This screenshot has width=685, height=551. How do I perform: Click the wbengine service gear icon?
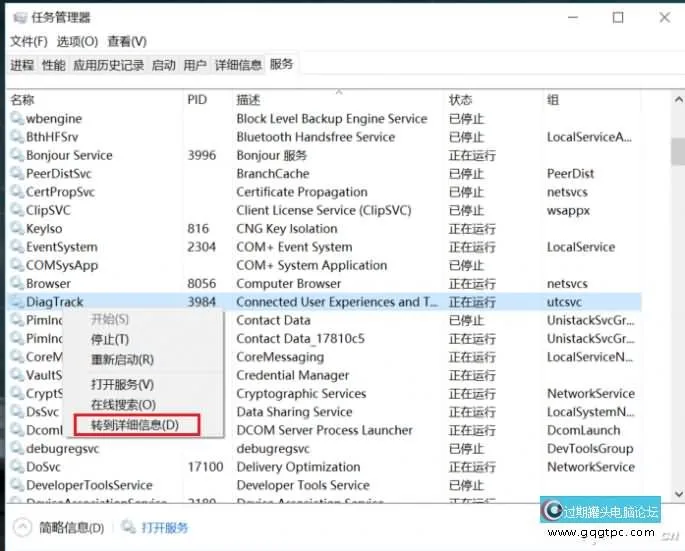[x=17, y=118]
